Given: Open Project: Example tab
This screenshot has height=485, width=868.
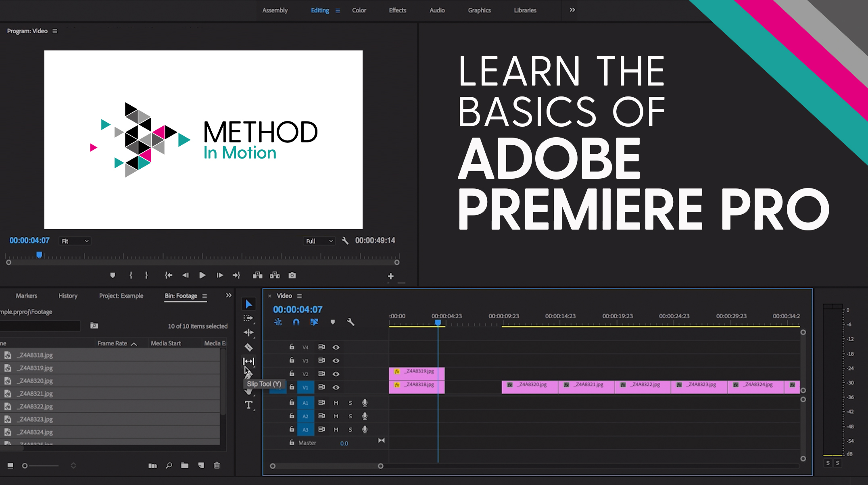Looking at the screenshot, I should [x=121, y=296].
